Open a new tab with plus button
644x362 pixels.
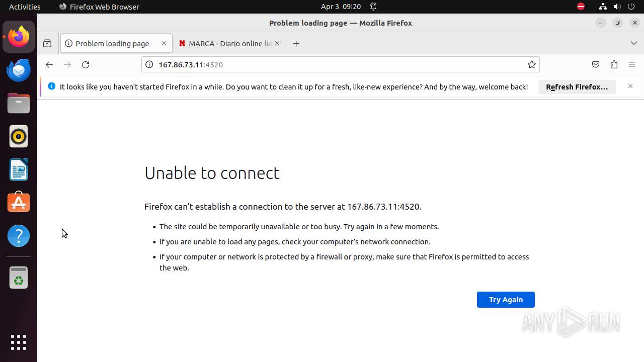point(296,44)
